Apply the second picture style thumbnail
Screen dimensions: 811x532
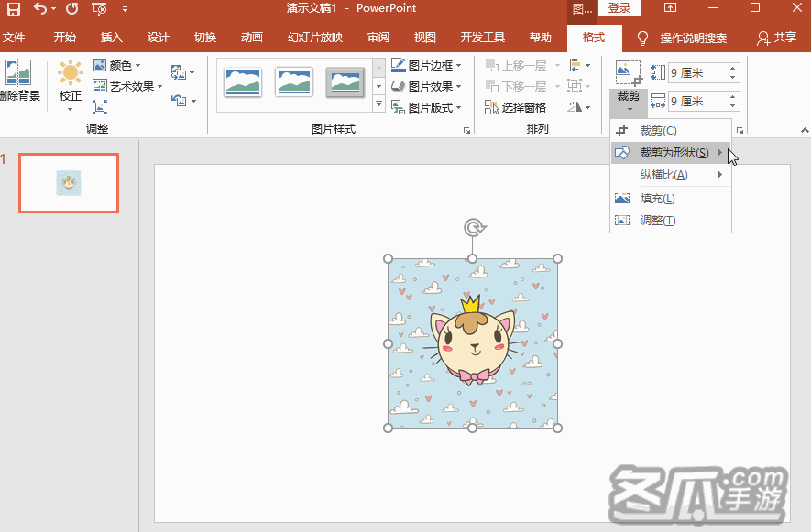click(x=294, y=82)
